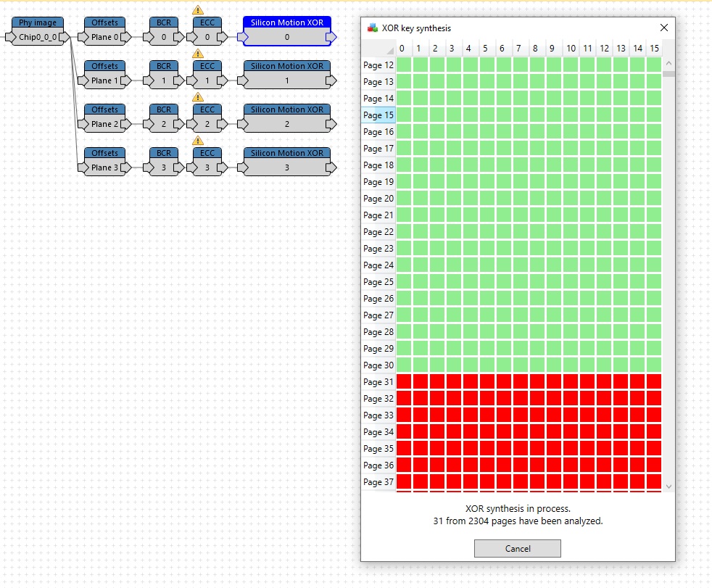The height and width of the screenshot is (588, 712).
Task: Click red cell at Page 34, column 15
Action: (x=654, y=432)
